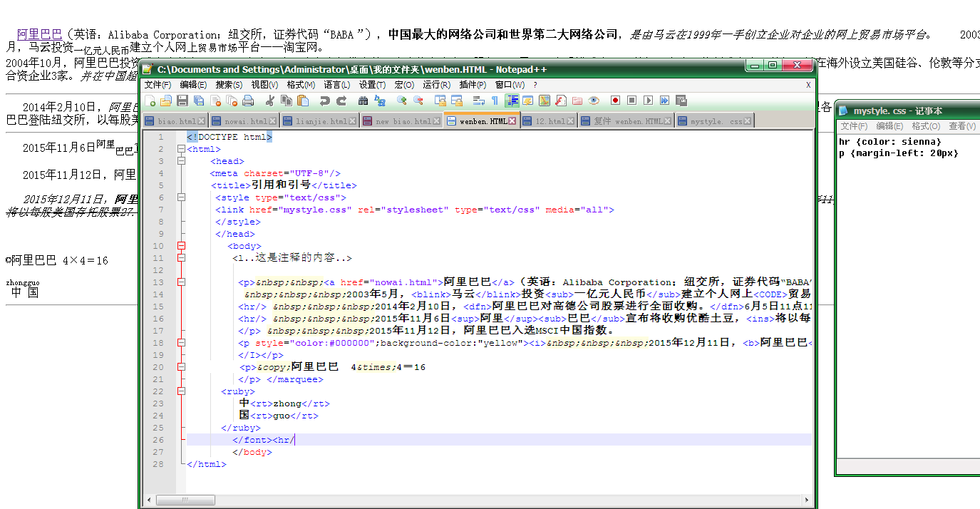Screen dimensions: 980x509
Task: Open the Function List panel icon
Action: pos(561,101)
